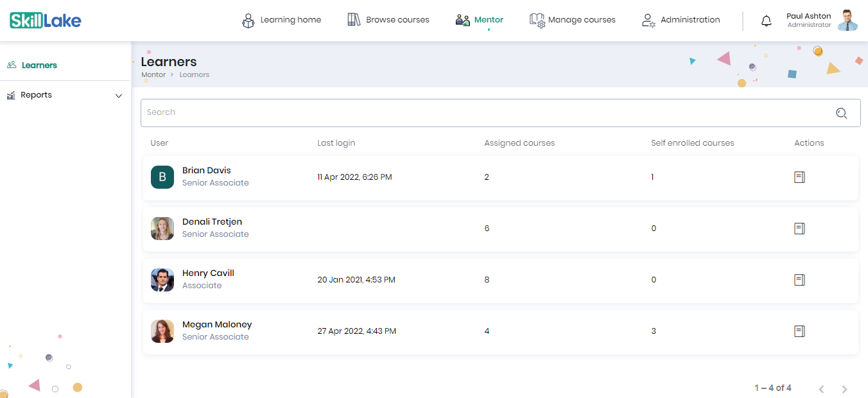
Task: Open Denali Tretjen's course details icon
Action: coord(799,229)
